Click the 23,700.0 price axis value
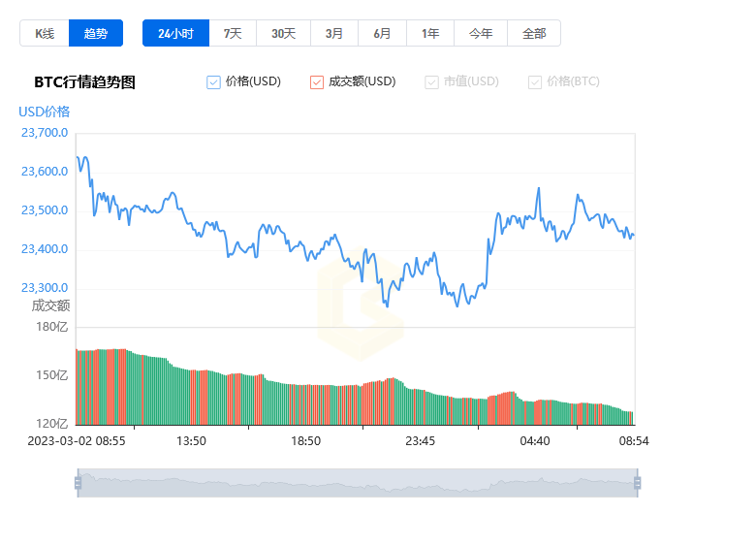The height and width of the screenshot is (546, 756). point(45,133)
